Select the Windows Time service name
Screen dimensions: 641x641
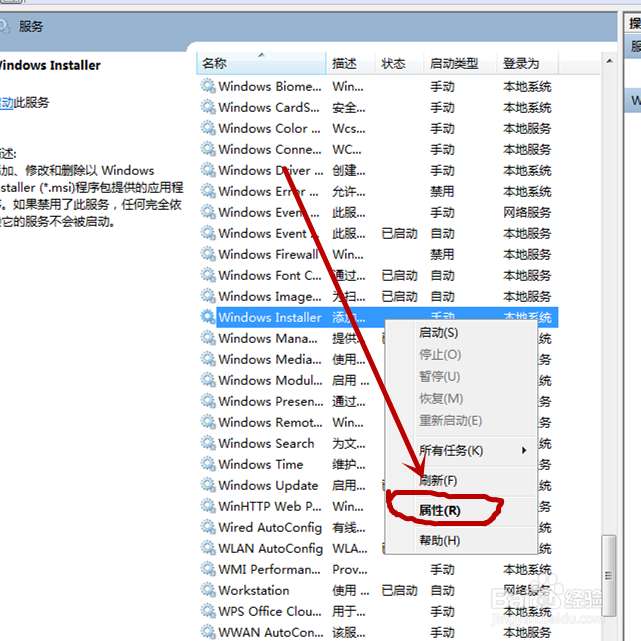point(261,464)
